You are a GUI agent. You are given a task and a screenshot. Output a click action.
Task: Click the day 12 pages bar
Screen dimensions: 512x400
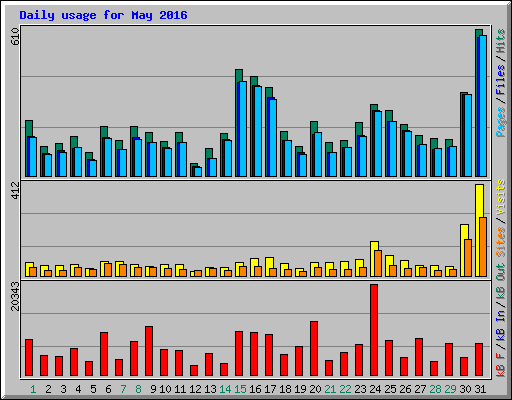[198, 172]
